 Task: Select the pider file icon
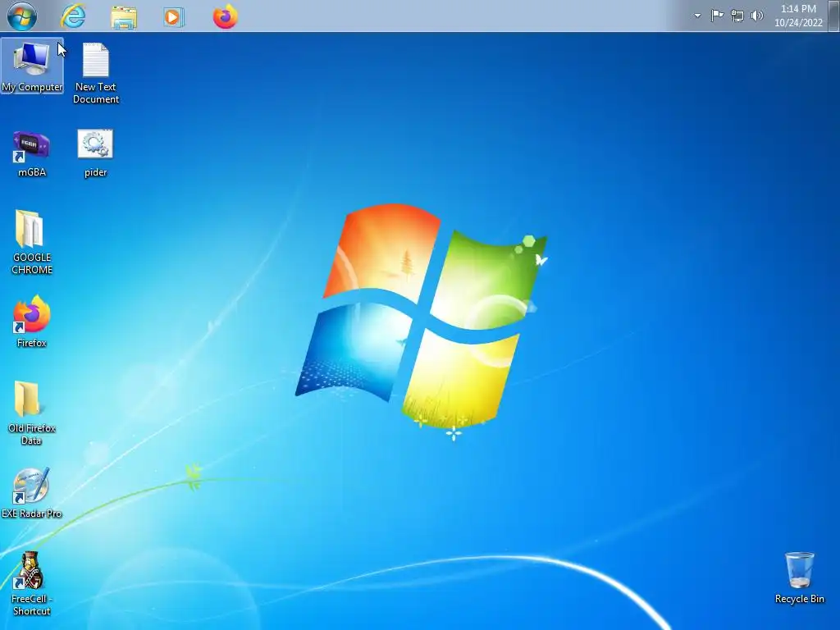click(95, 153)
